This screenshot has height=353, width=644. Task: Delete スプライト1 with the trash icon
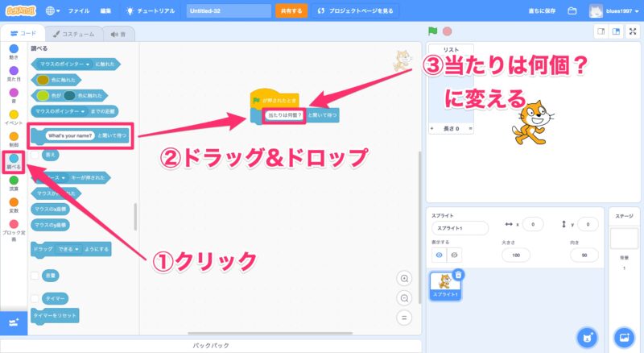458,275
